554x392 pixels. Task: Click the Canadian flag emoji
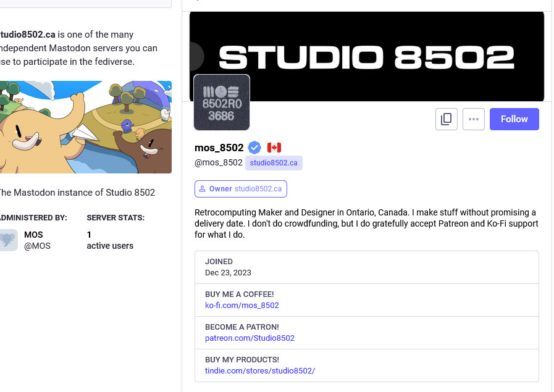point(274,148)
